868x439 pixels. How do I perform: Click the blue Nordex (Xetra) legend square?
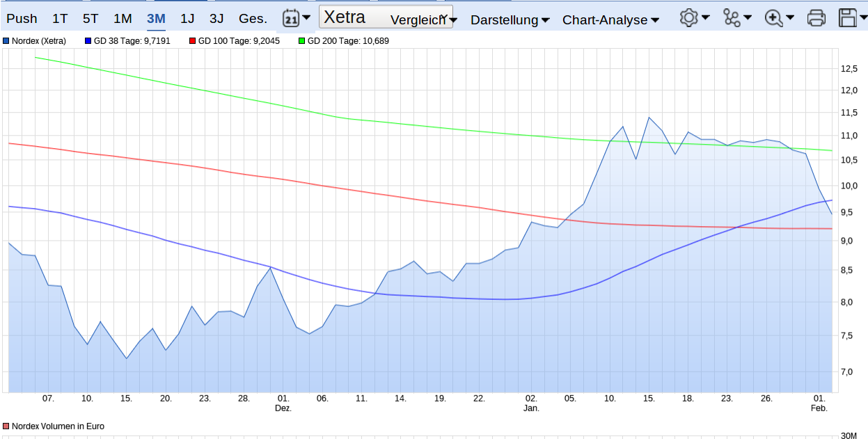[8, 41]
